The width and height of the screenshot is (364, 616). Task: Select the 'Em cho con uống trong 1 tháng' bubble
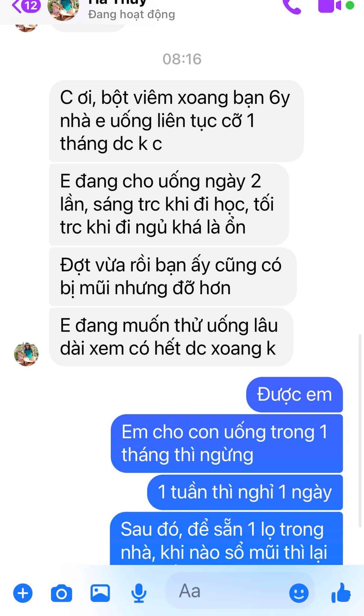pyautogui.click(x=227, y=443)
